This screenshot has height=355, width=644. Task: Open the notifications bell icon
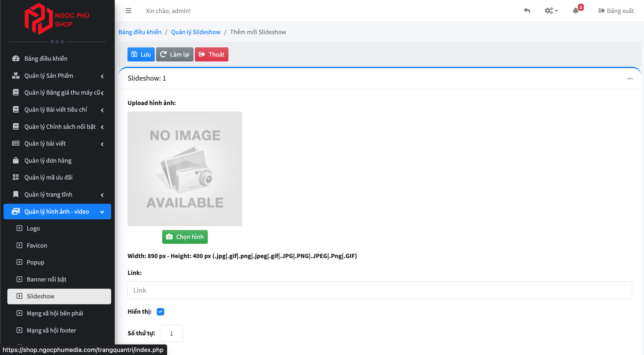pyautogui.click(x=575, y=11)
